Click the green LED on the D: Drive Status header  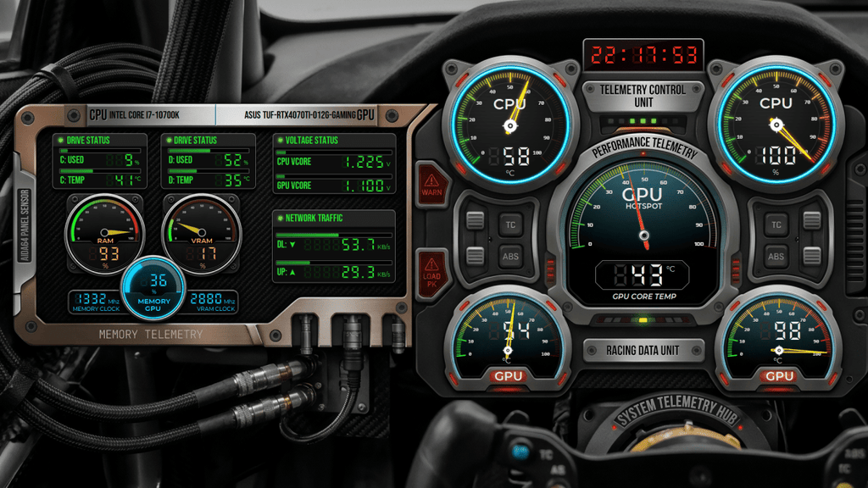coord(169,141)
